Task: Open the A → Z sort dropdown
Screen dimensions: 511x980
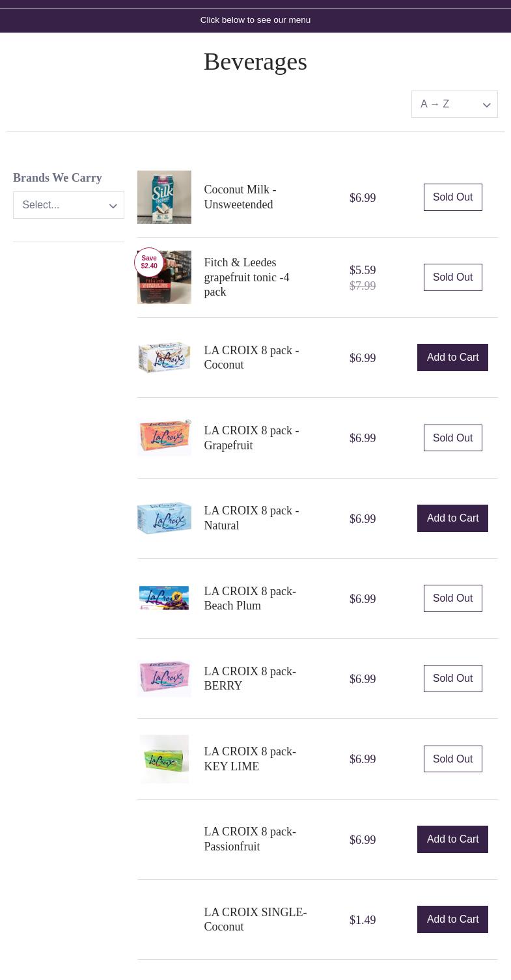Action: (x=454, y=104)
